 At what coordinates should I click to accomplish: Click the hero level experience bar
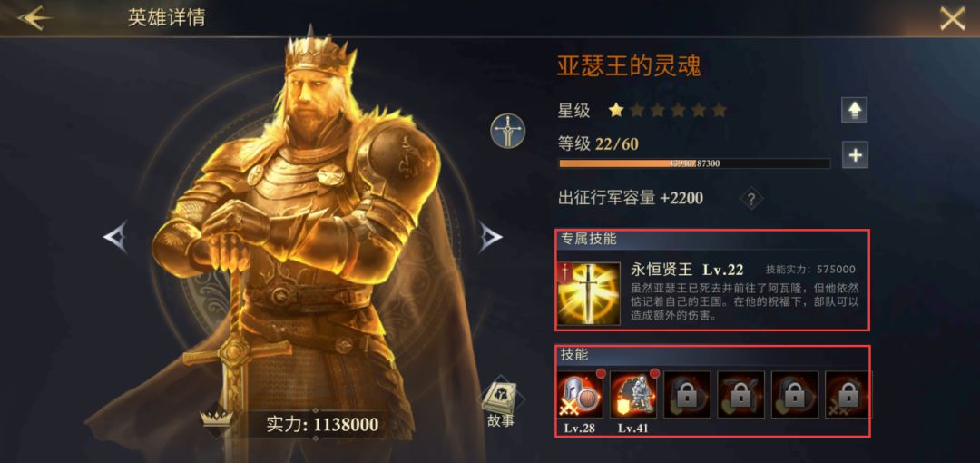(x=694, y=163)
